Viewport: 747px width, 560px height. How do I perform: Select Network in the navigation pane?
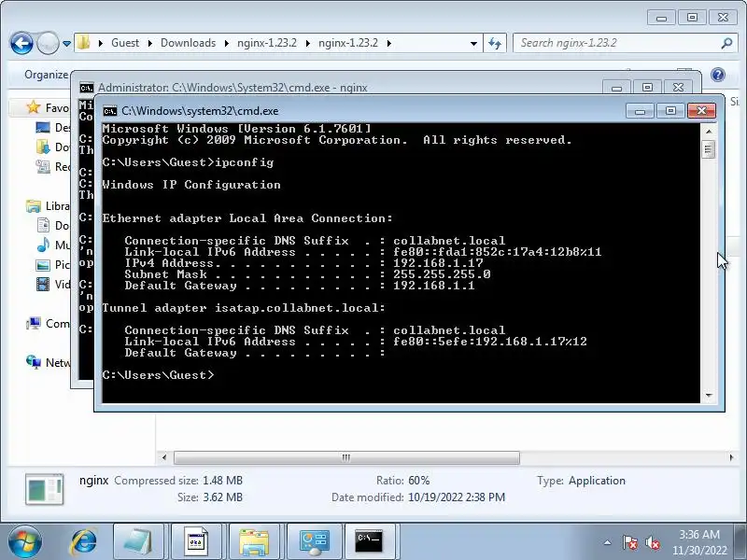tap(47, 362)
